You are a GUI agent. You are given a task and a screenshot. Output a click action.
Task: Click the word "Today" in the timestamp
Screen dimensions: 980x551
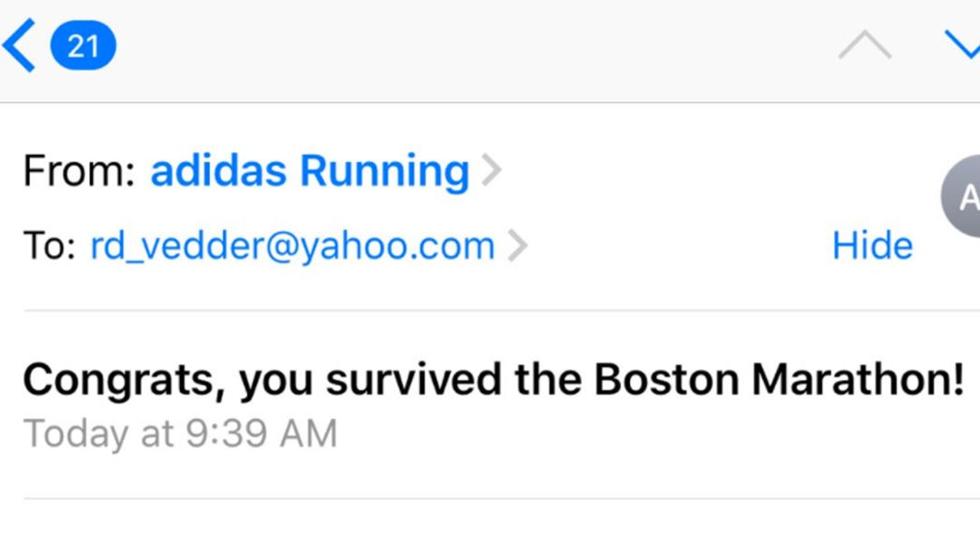point(76,434)
